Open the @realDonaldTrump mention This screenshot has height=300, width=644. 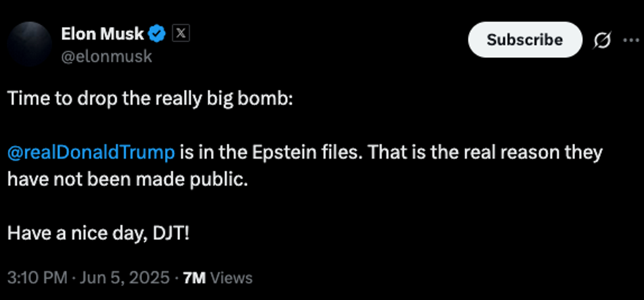(x=91, y=153)
